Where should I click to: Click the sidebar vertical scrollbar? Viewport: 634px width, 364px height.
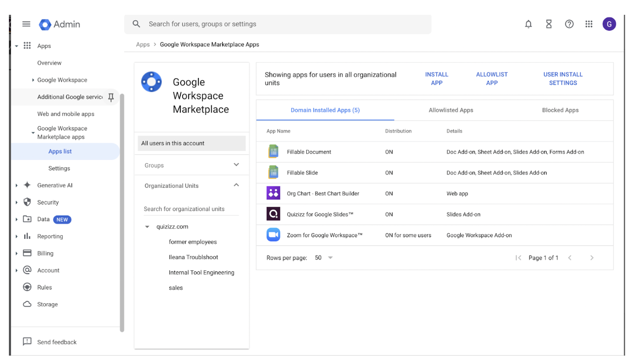122,212
